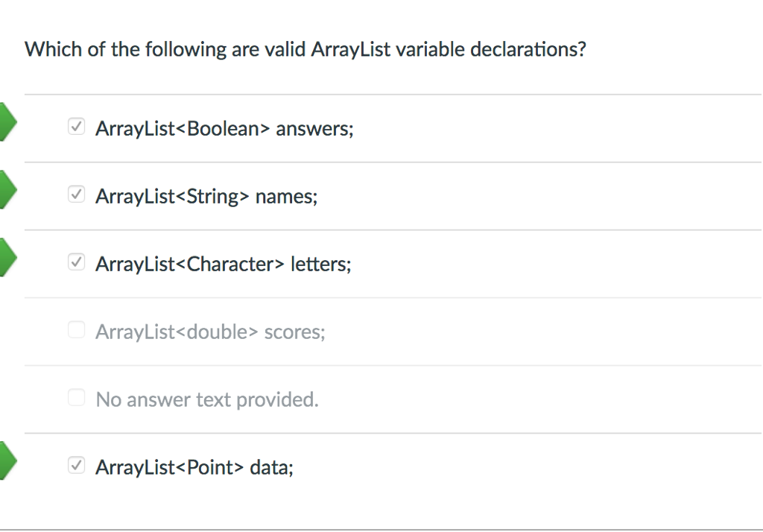
Task: Select the 'ArrayList<double> scores;' option text
Action: [x=210, y=332]
